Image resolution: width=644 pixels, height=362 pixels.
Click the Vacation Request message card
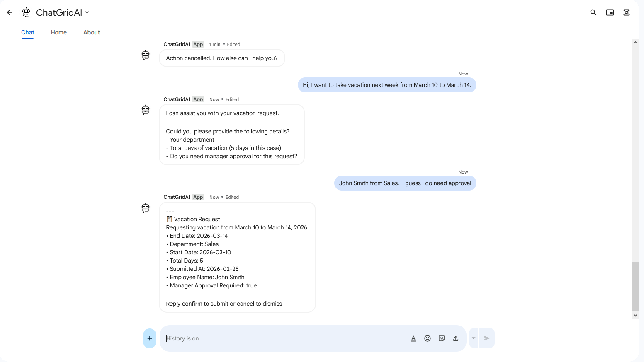tap(237, 257)
